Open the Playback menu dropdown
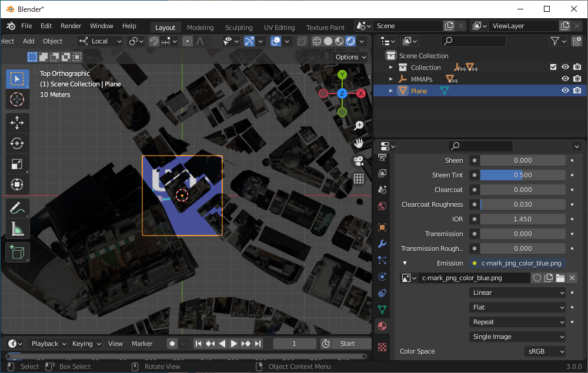The image size is (588, 373). [x=48, y=344]
